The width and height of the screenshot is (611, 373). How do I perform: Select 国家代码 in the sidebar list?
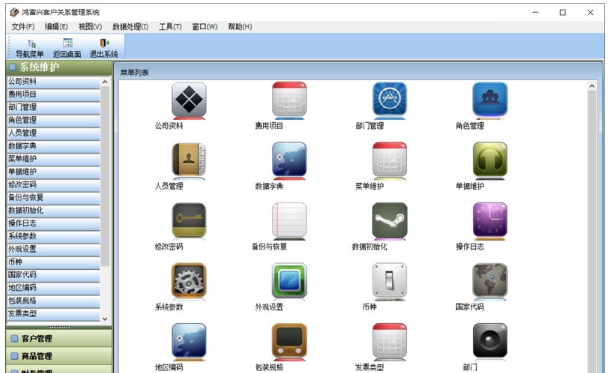[54, 275]
